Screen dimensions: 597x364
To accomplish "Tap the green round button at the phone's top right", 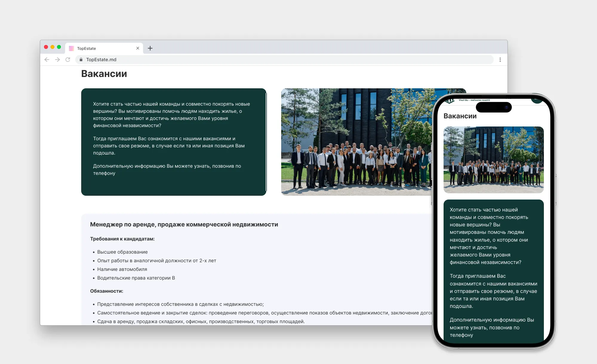I will pyautogui.click(x=537, y=101).
